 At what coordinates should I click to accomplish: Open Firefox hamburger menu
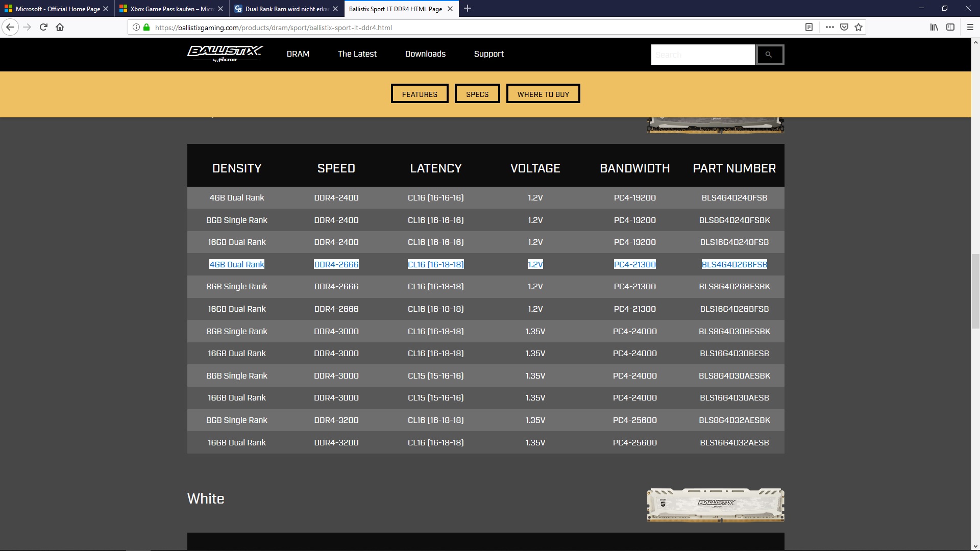pos(970,27)
